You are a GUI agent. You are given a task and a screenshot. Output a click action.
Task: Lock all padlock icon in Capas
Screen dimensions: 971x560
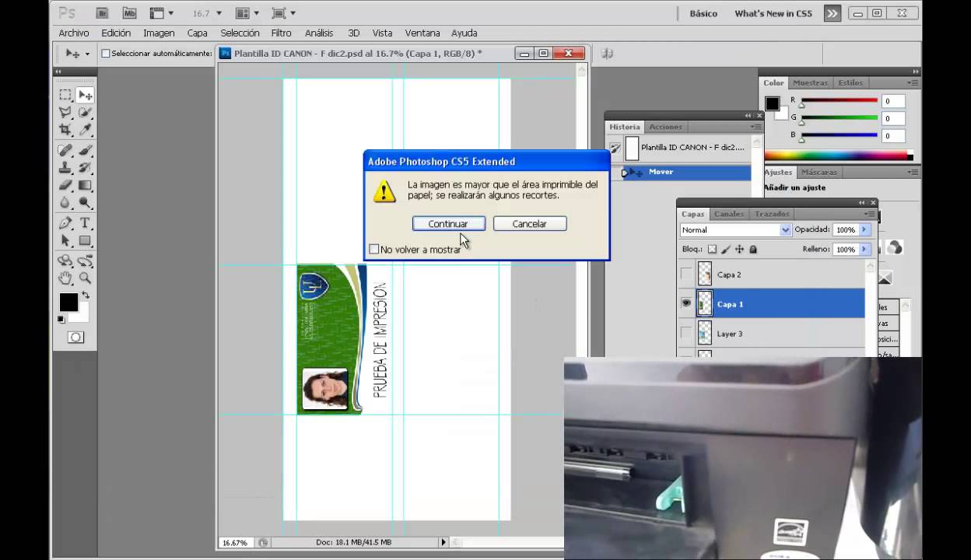(752, 250)
